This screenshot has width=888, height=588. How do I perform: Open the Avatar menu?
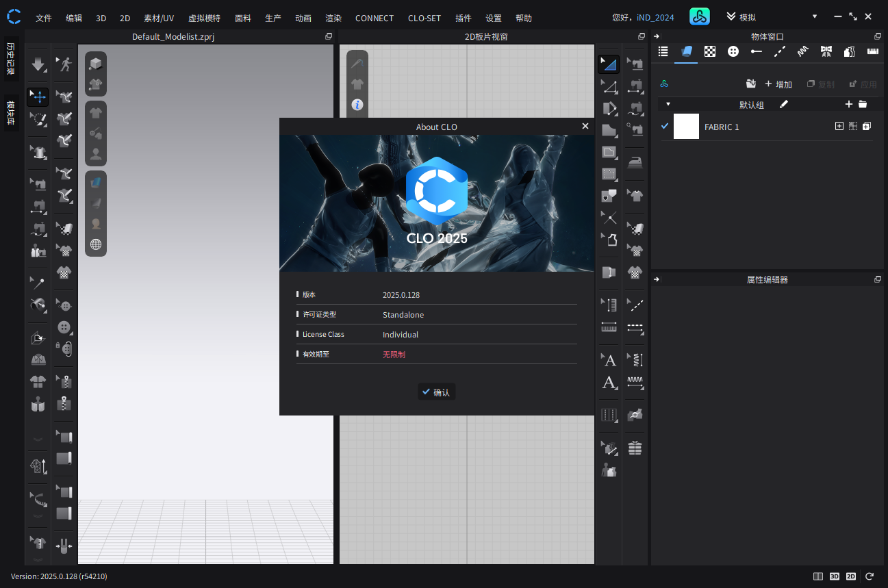tap(204, 18)
